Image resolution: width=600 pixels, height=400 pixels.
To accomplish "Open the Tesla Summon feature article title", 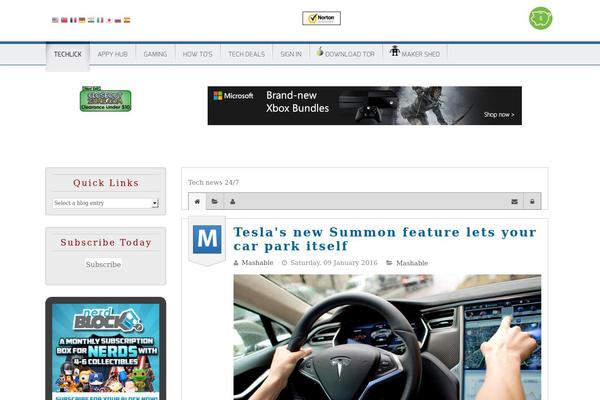I will [x=385, y=239].
